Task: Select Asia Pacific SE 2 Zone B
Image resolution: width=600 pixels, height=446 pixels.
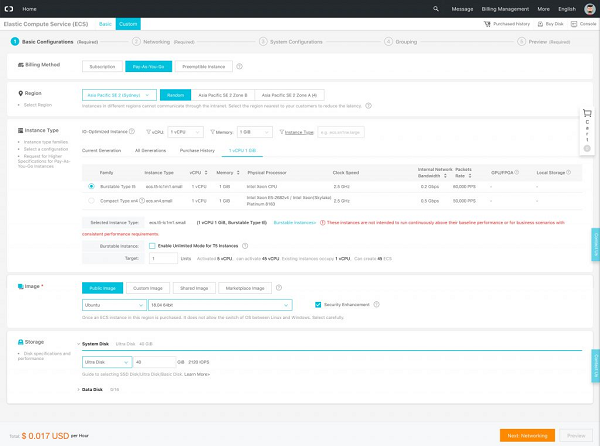Action: pyautogui.click(x=223, y=95)
